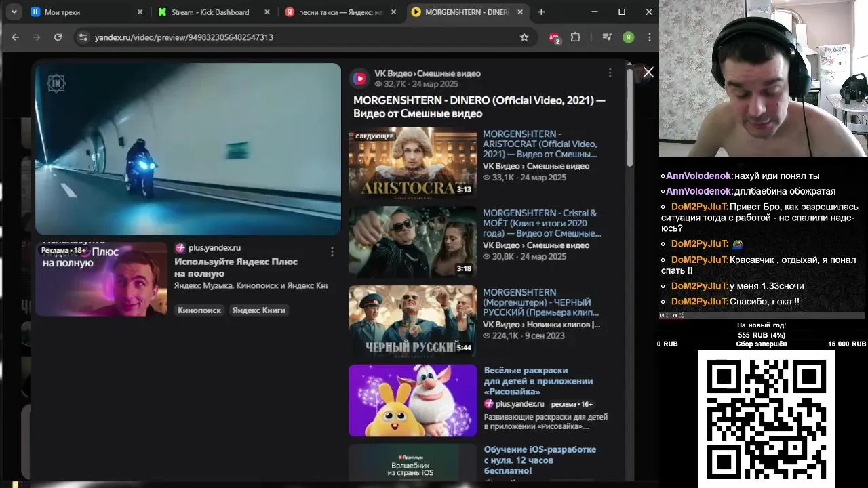
Task: Open the three-dot menu beside VK Видео header
Action: (610, 73)
